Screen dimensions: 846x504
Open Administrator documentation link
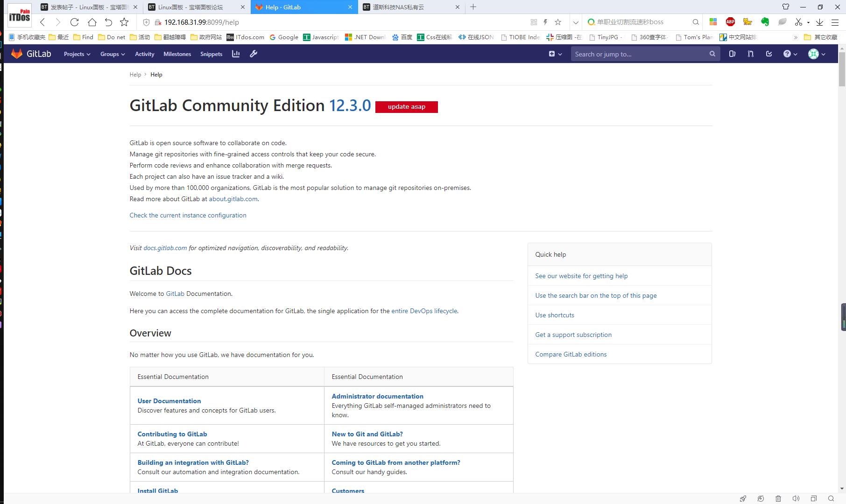[x=377, y=396]
